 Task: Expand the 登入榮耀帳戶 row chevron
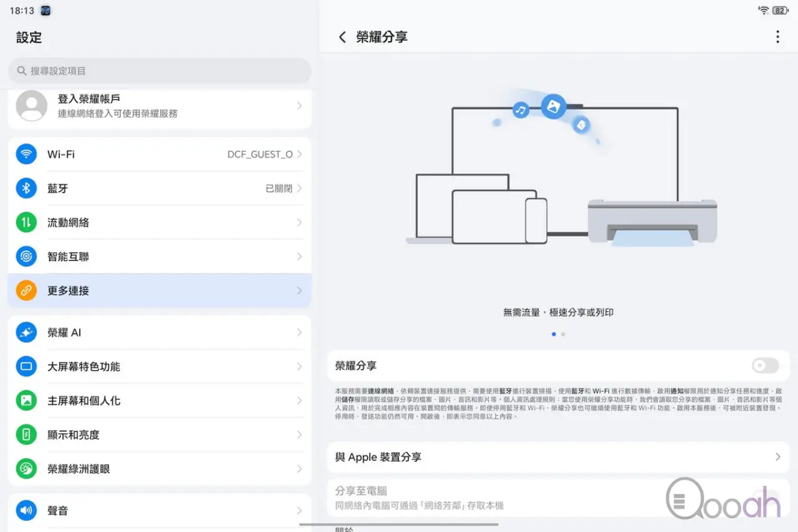(x=299, y=106)
